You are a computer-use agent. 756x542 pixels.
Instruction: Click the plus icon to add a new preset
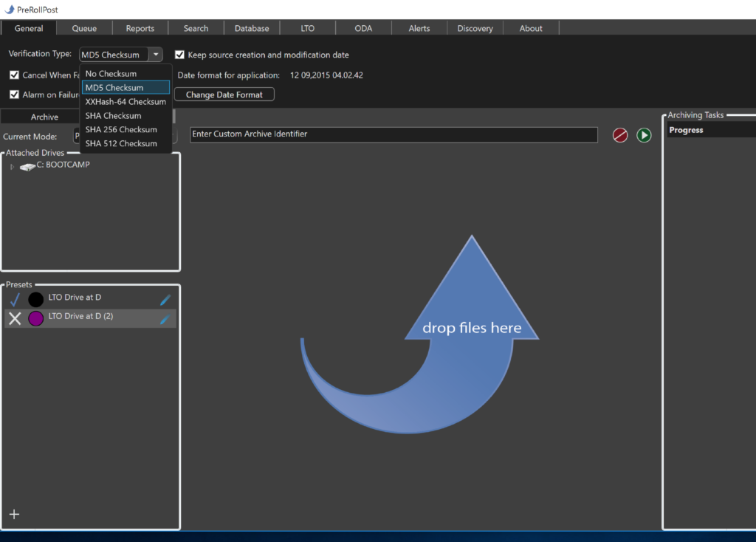tap(14, 514)
